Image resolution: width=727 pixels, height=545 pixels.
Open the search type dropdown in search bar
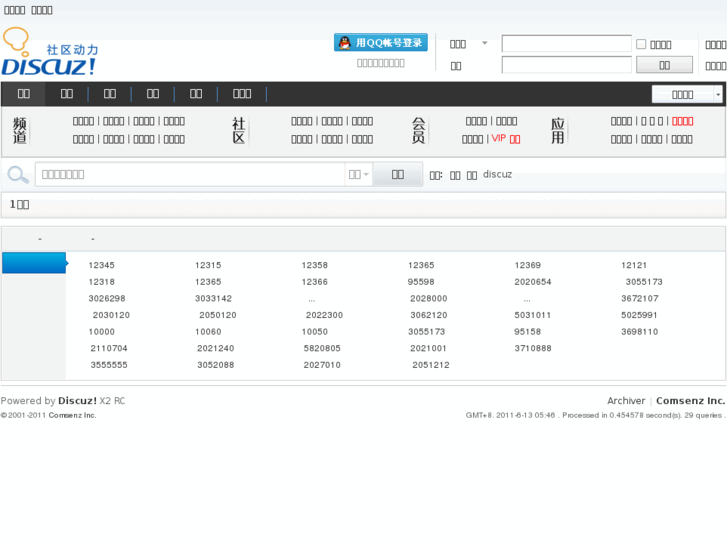pyautogui.click(x=358, y=175)
